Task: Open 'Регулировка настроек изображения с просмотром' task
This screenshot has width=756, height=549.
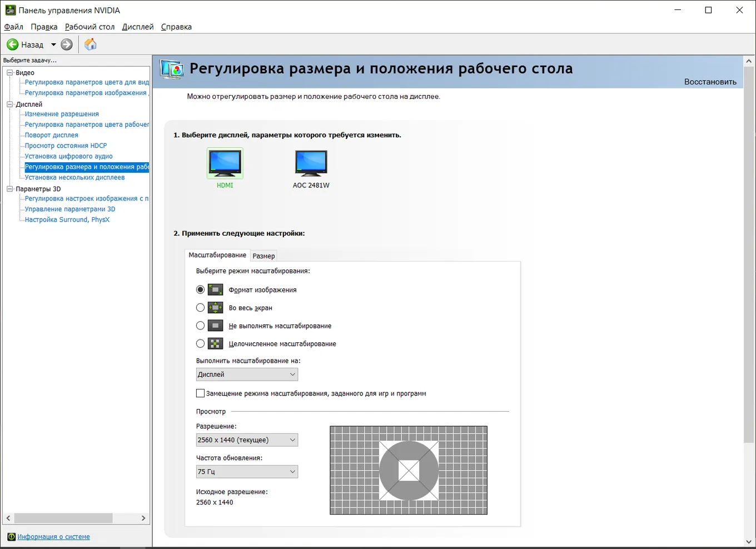Action: pyautogui.click(x=87, y=198)
